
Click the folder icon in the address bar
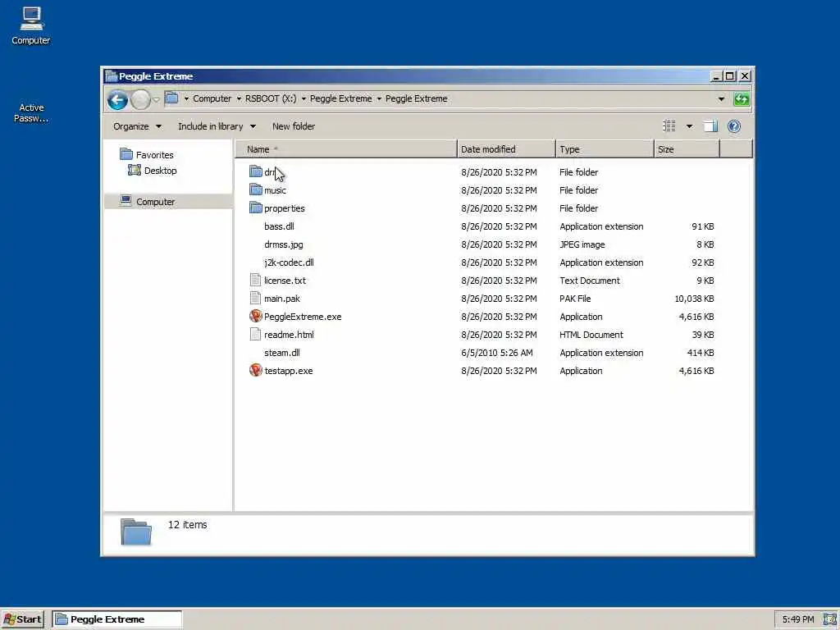coord(172,98)
